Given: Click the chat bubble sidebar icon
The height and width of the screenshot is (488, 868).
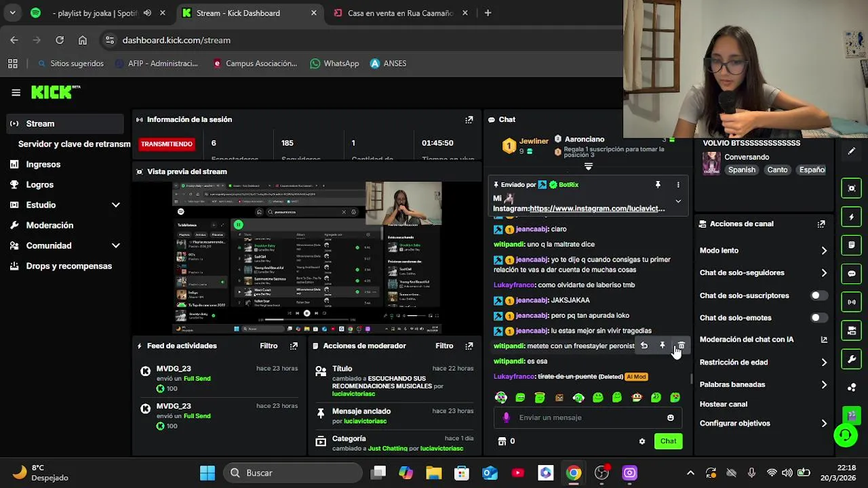Looking at the screenshot, I should pos(852,274).
